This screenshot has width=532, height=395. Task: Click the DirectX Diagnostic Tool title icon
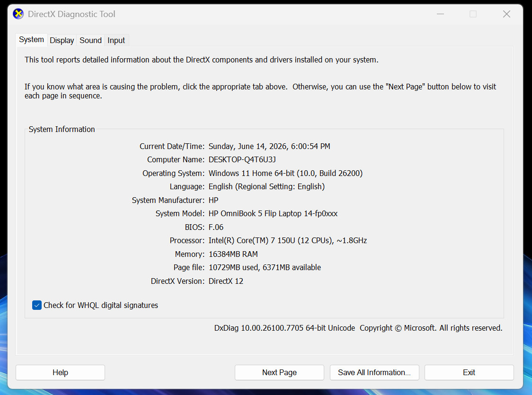click(18, 14)
